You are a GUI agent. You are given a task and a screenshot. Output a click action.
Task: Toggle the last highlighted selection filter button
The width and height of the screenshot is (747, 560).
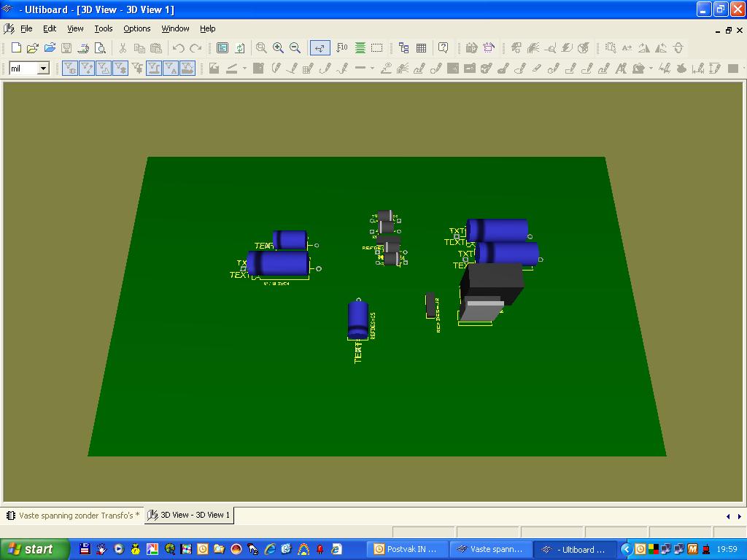[x=187, y=69]
